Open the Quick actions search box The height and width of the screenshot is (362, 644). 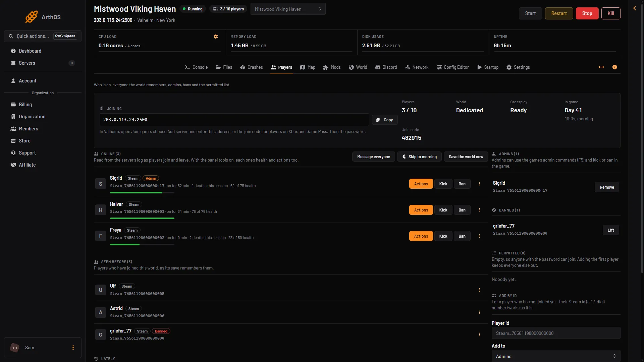43,36
